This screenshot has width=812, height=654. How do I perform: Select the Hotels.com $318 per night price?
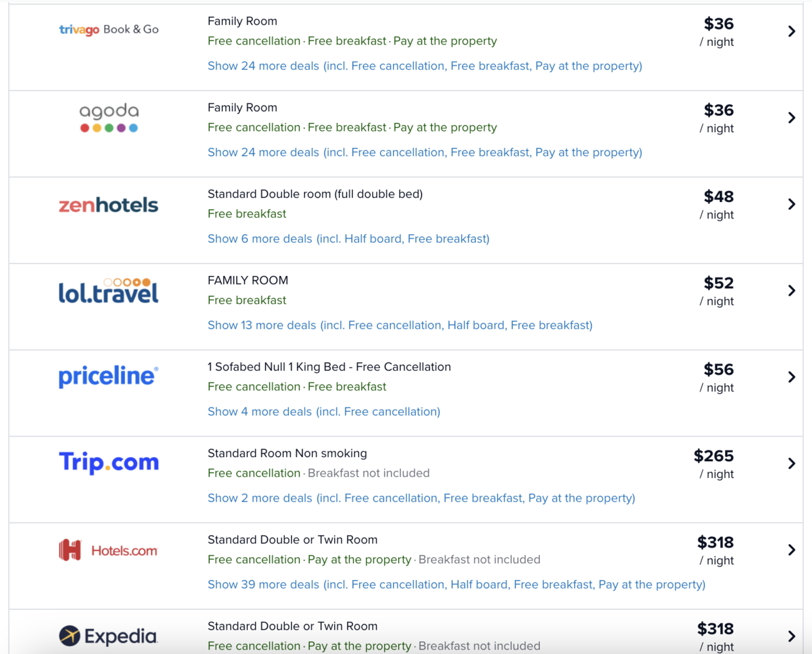point(715,551)
